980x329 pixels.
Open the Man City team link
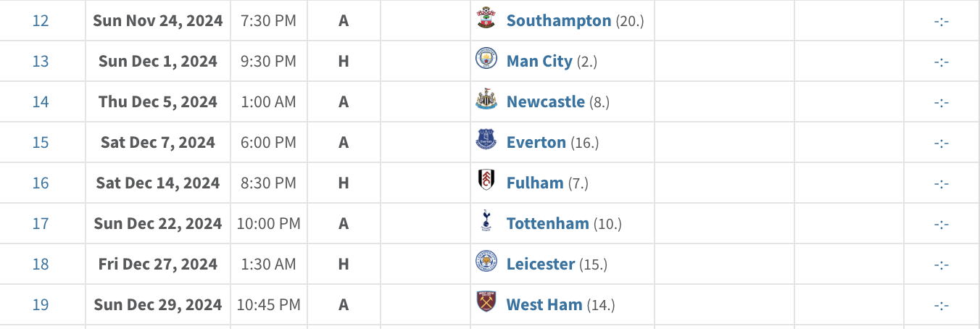(x=539, y=61)
